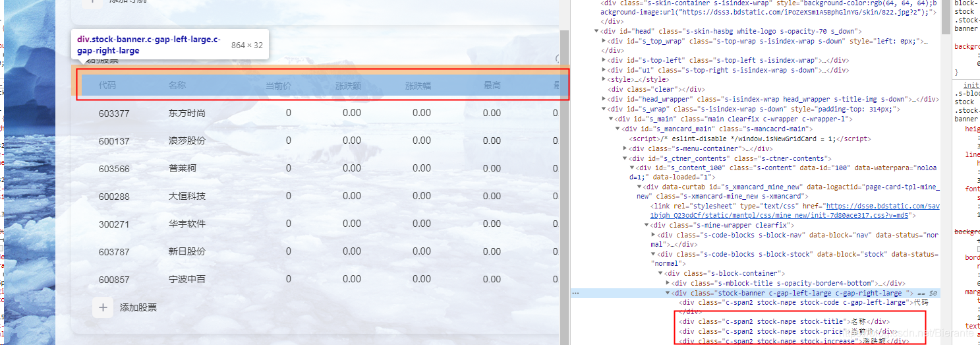Click the 最高 value in 大恒科技 row

[x=492, y=196]
